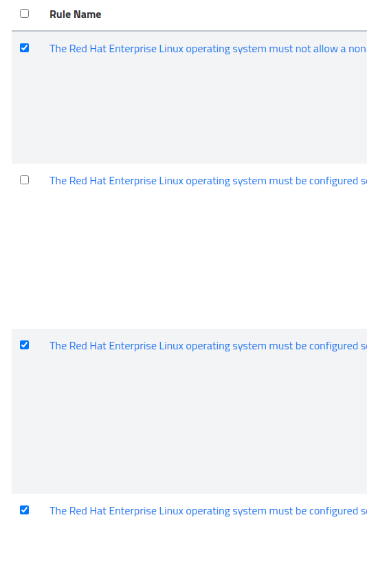Select the only unchecked rule row checkbox
The image size is (367, 588).
pos(24,180)
